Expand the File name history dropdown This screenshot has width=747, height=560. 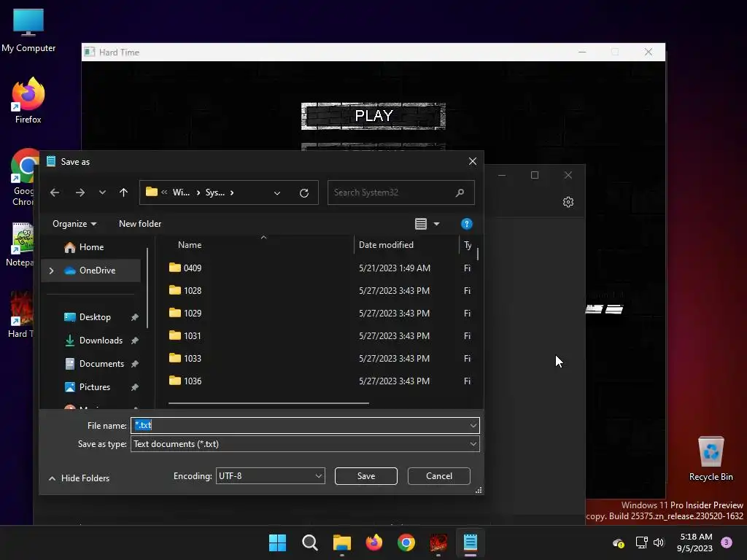(x=473, y=425)
